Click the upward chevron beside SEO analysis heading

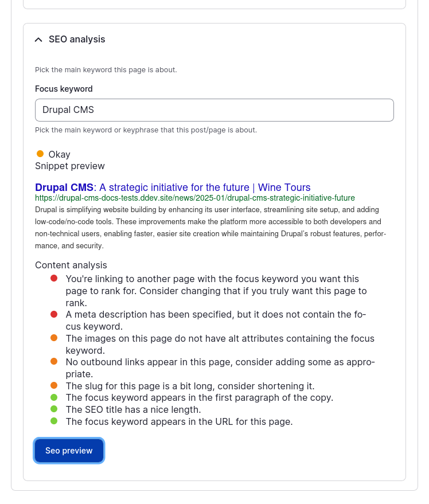(x=38, y=39)
